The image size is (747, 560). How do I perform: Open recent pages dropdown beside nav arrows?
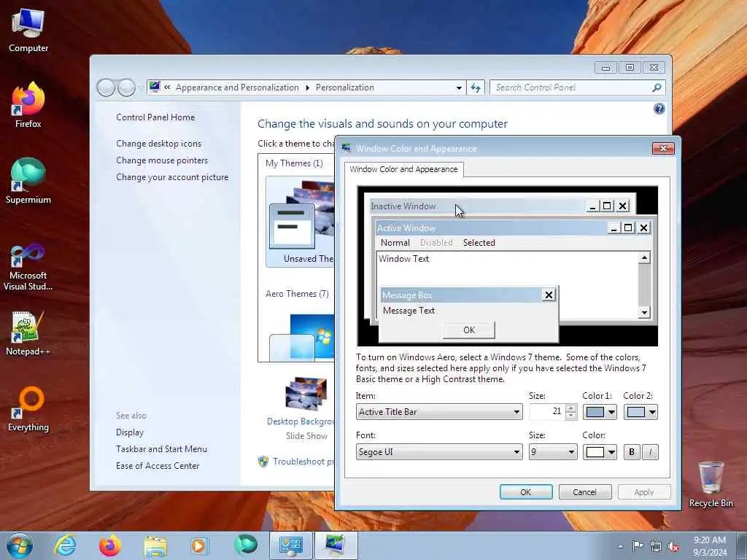pyautogui.click(x=141, y=88)
